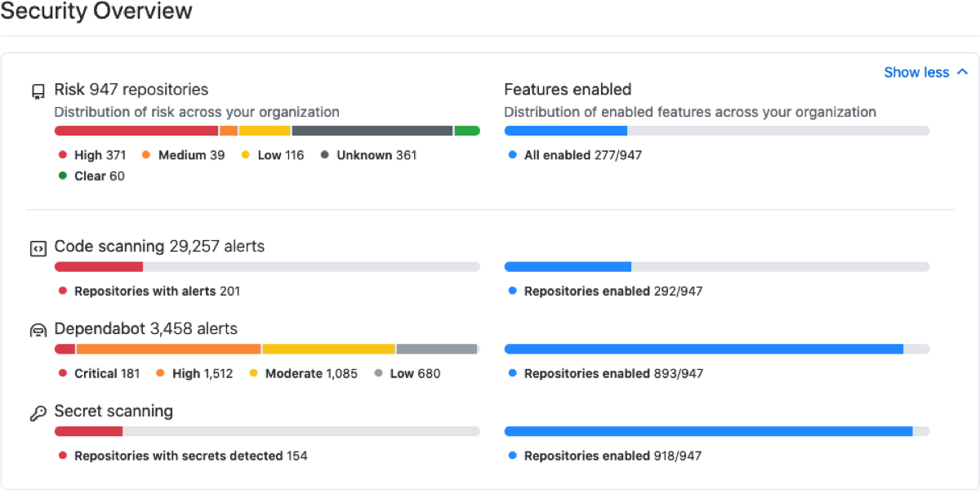Screen dimensions: 980x490
Task: Click Critical 181 Dependabot legend item
Action: click(x=99, y=374)
